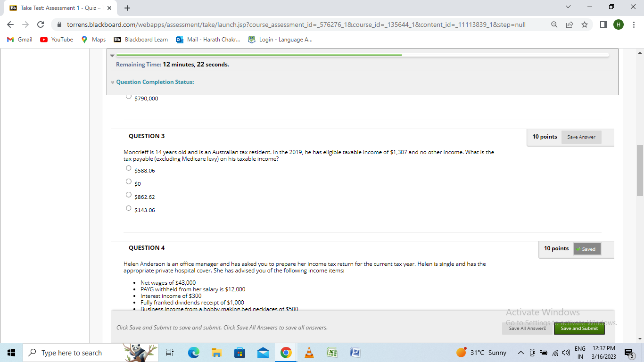
Task: Open the Wi-Fi network tray icon
Action: tap(554, 353)
